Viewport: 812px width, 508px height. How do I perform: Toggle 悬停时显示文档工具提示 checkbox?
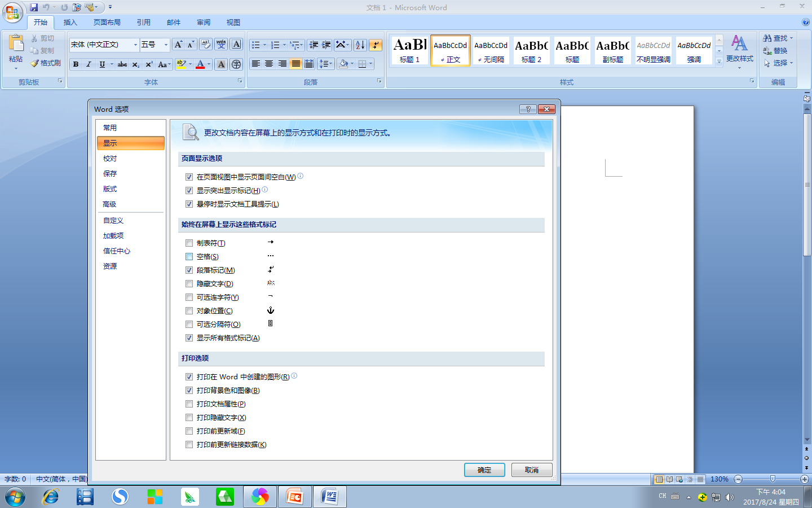click(189, 204)
